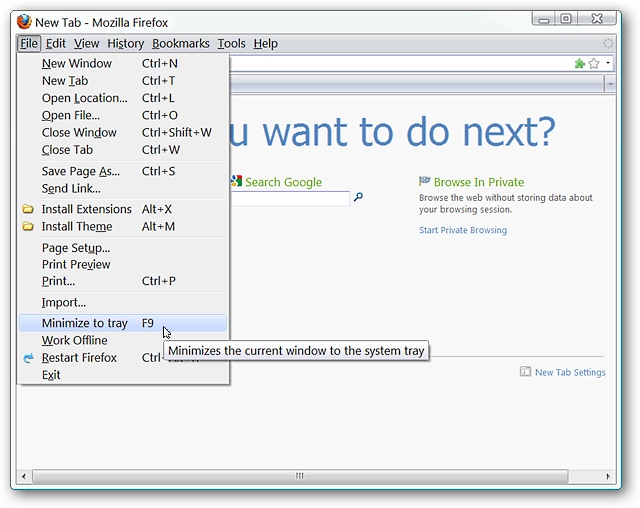Click the folder icon beside Install Theme

[28, 227]
